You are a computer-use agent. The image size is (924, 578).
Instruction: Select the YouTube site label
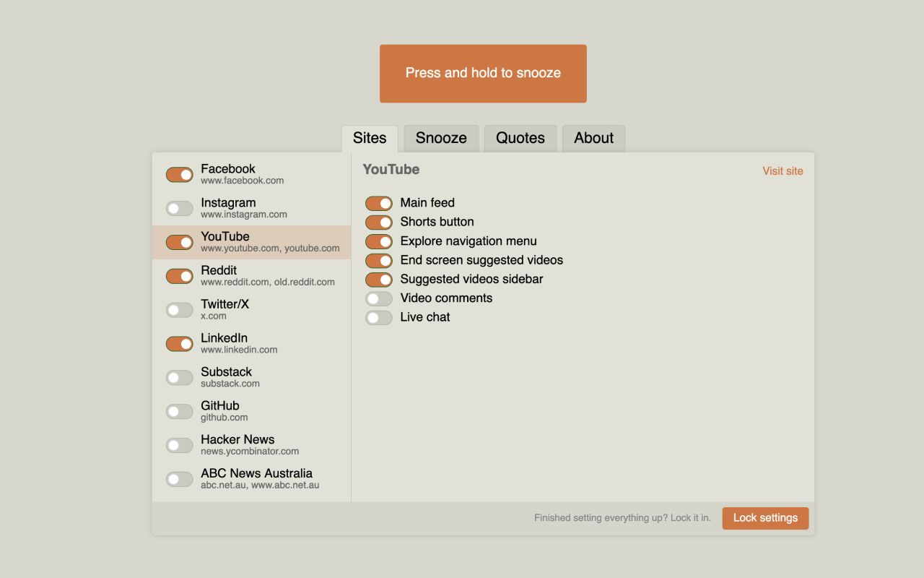(x=225, y=237)
